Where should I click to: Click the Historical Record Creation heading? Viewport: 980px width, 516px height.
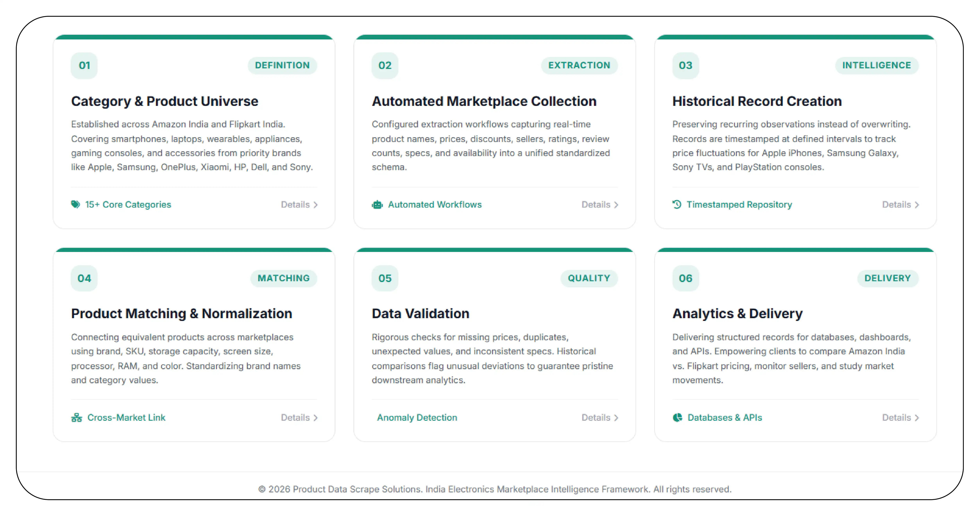757,102
